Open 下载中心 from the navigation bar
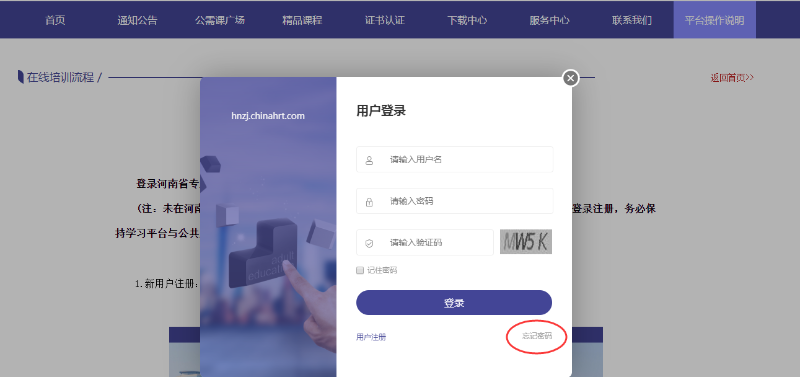This screenshot has width=800, height=377. point(467,20)
